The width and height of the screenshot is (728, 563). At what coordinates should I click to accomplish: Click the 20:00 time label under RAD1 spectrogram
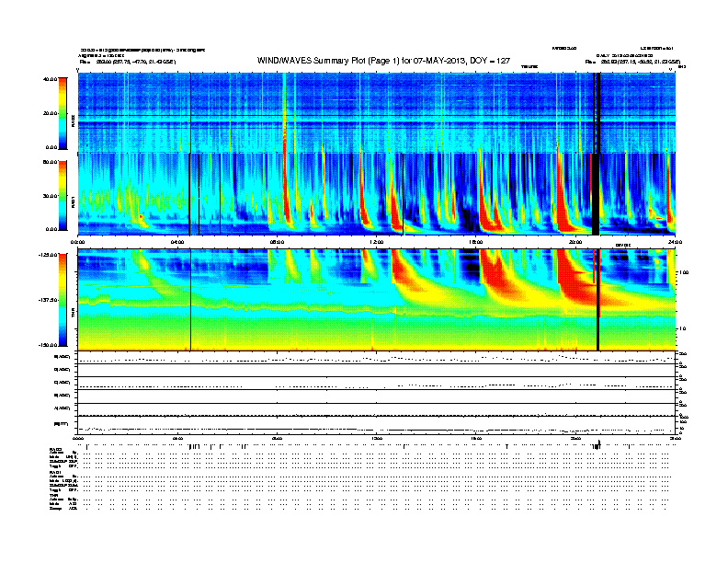coord(575,242)
